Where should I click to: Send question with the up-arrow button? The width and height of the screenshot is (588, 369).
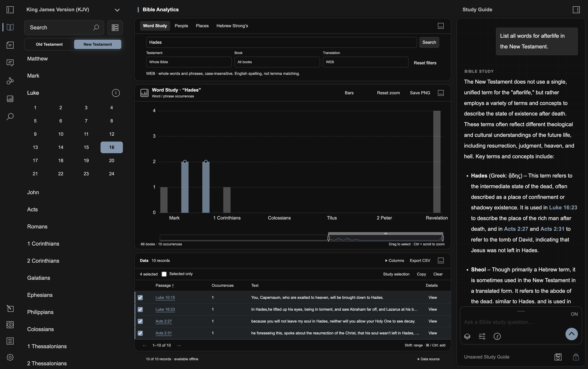coord(571,334)
